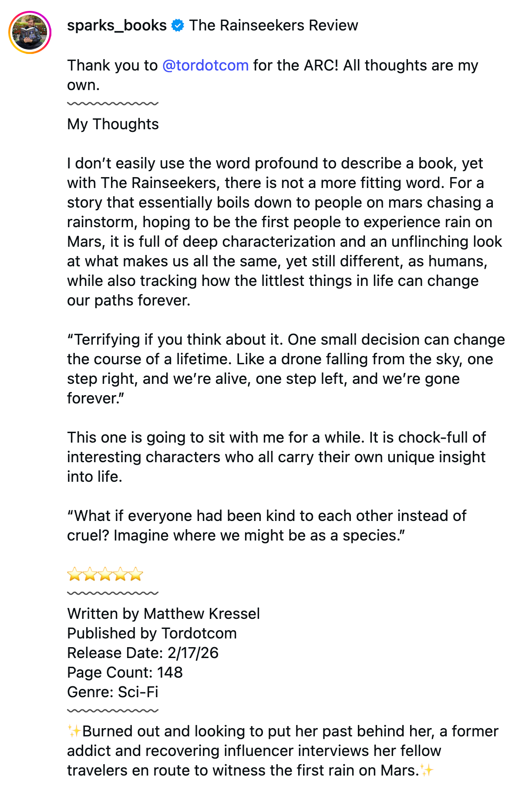Click the wavy divider below the stars
Screen dimensions: 532x786
(113, 593)
